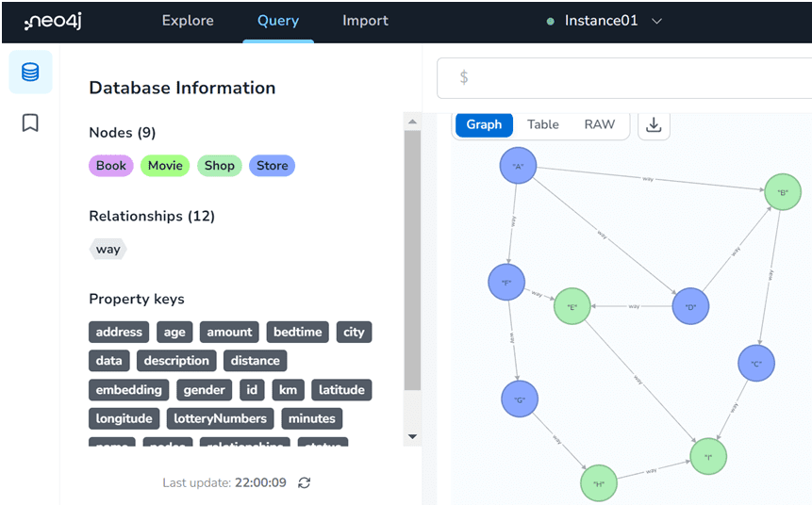The height and width of the screenshot is (505, 812).
Task: Select graph node "A"
Action: pos(518,167)
